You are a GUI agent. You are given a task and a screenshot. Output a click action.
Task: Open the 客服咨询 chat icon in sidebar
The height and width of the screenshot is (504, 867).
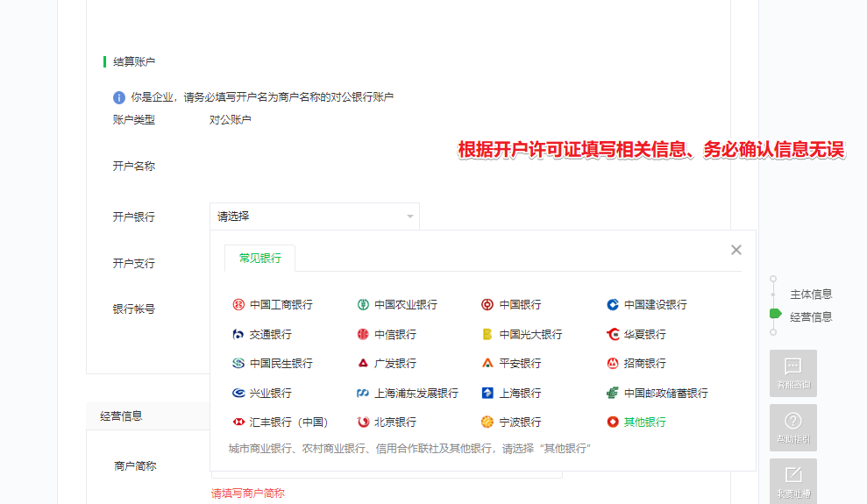792,366
